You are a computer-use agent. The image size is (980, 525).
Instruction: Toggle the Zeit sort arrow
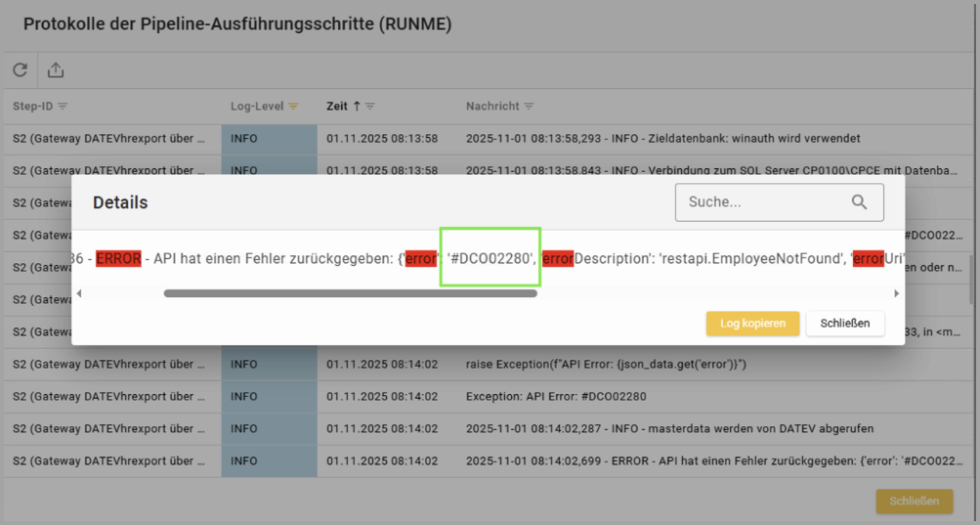357,106
